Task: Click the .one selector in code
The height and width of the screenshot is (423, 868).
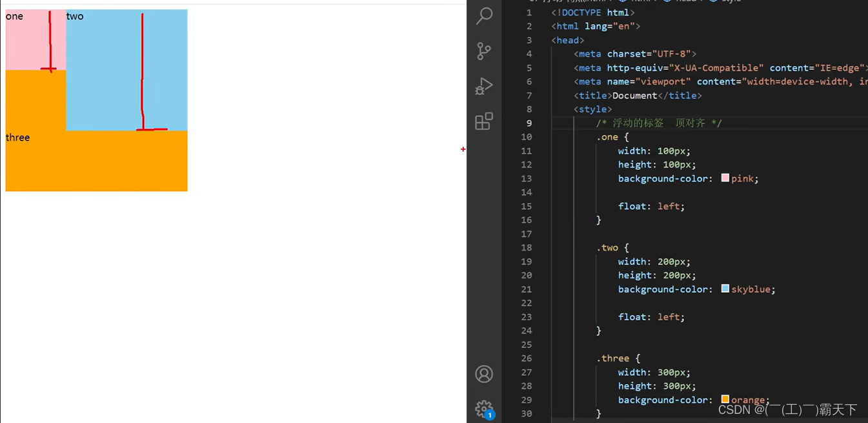Action: tap(607, 137)
